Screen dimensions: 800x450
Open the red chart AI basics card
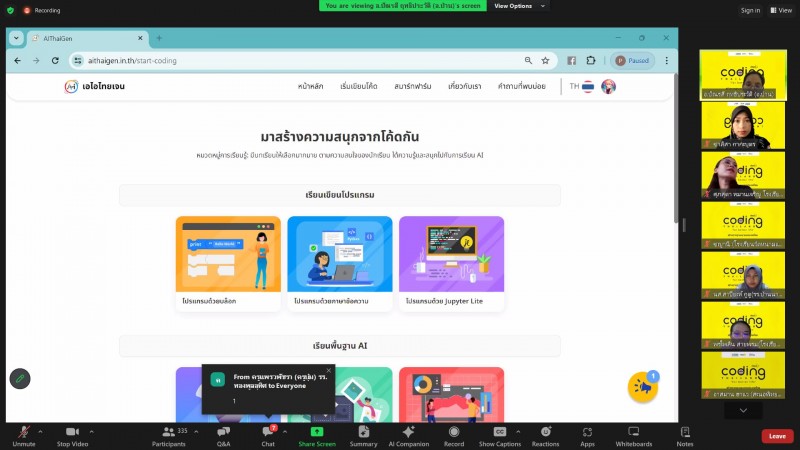click(452, 394)
